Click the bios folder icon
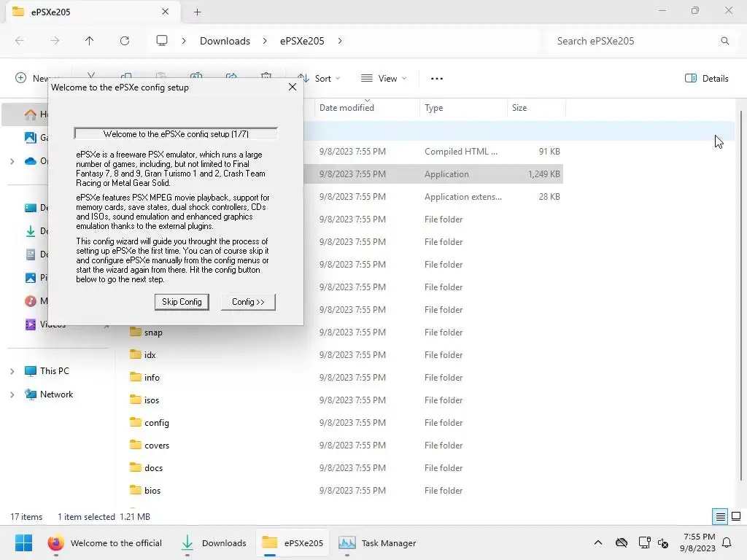 (136, 489)
